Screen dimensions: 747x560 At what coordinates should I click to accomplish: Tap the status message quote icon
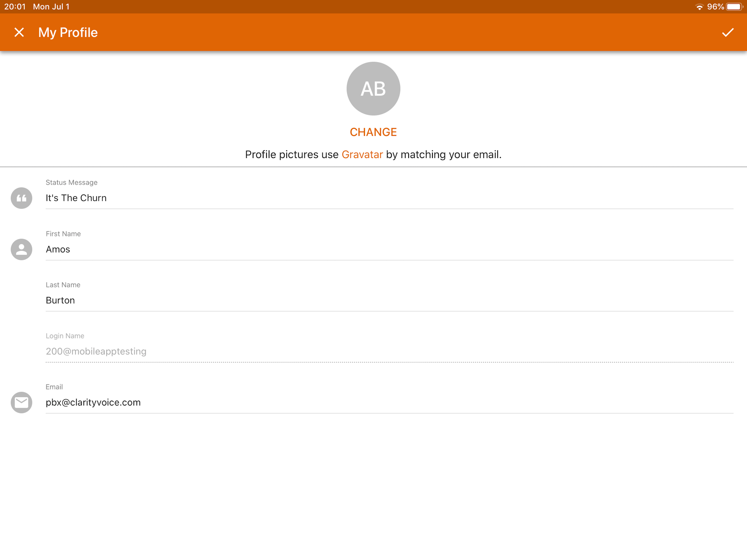point(22,198)
